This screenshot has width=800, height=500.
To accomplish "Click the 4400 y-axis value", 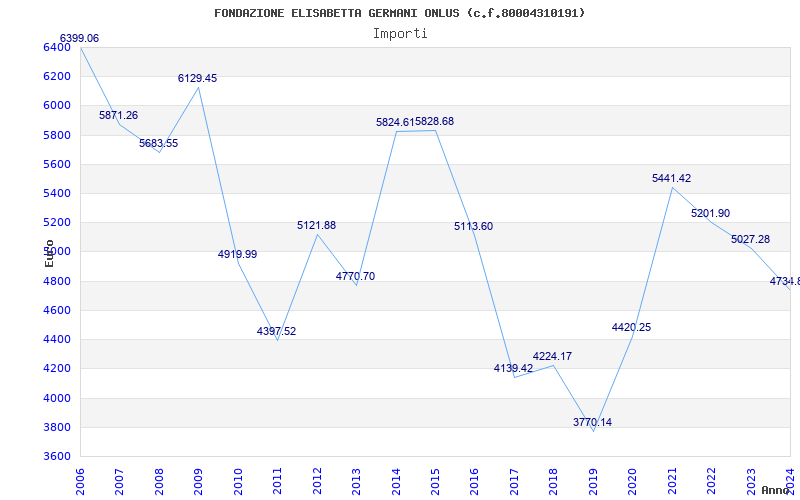I will [x=57, y=340].
